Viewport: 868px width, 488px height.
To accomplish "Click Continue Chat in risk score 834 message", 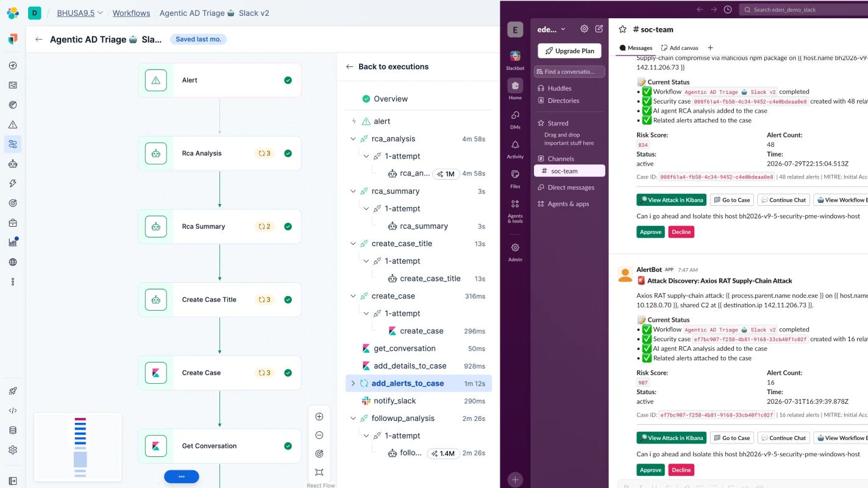I will [x=783, y=200].
